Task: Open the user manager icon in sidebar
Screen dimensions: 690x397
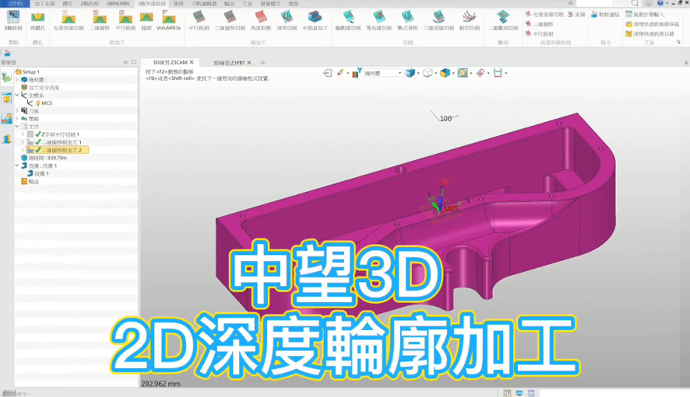Action: pyautogui.click(x=6, y=139)
